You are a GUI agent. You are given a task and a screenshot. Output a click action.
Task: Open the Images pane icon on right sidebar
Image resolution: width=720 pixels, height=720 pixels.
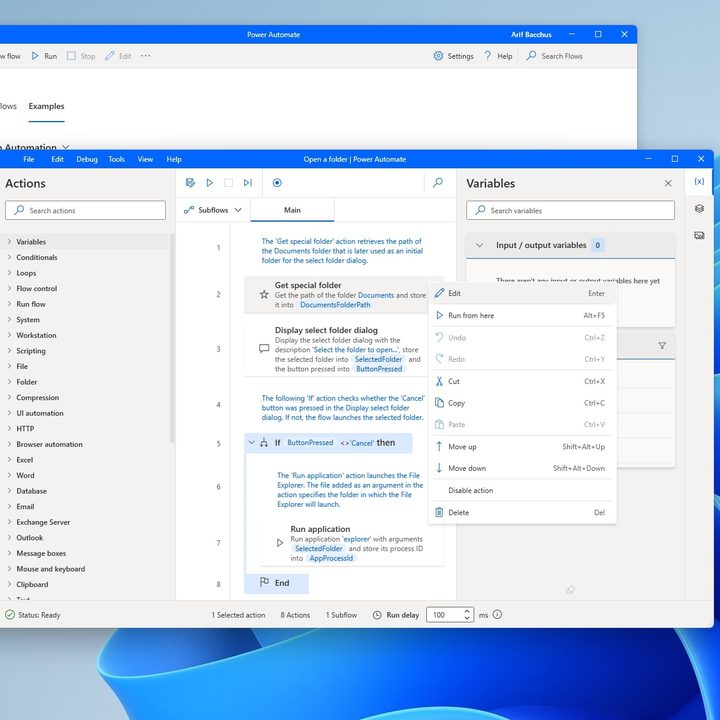tap(699, 236)
